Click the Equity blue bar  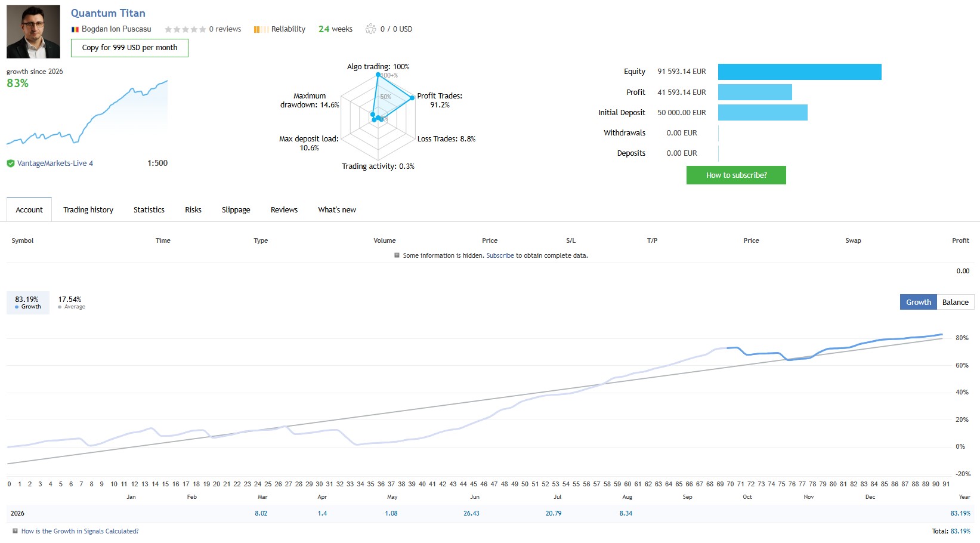(x=799, y=72)
